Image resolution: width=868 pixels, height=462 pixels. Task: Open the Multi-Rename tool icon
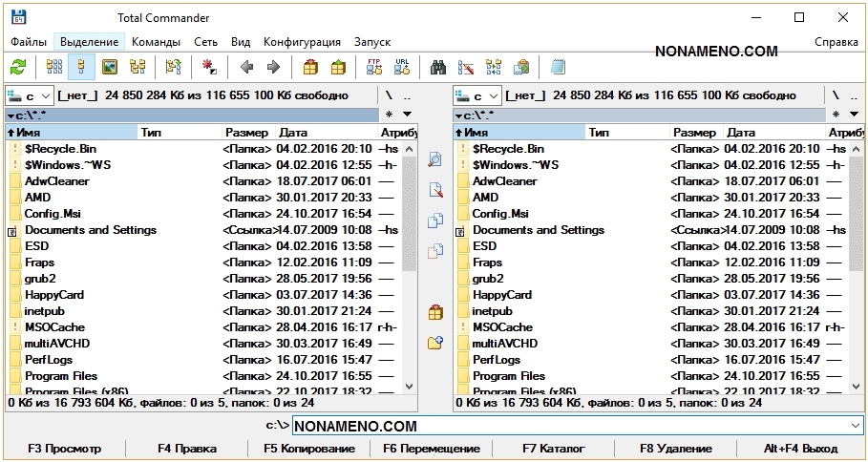pyautogui.click(x=466, y=68)
